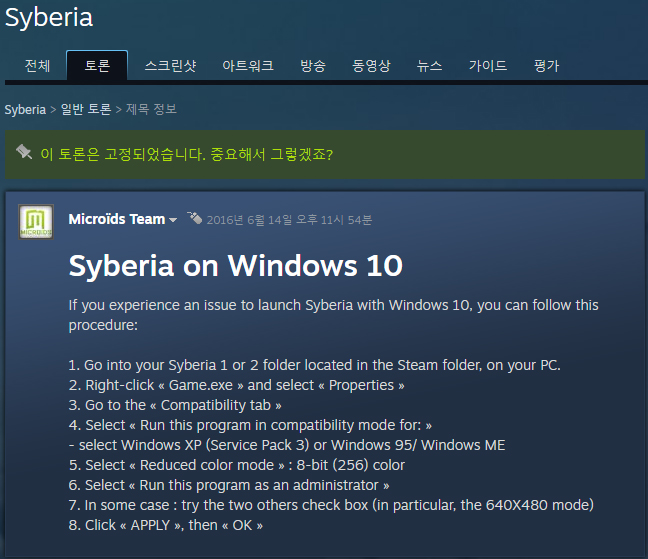The width and height of the screenshot is (648, 559).
Task: Click step 3 Compatibility tab line
Action: tap(175, 405)
